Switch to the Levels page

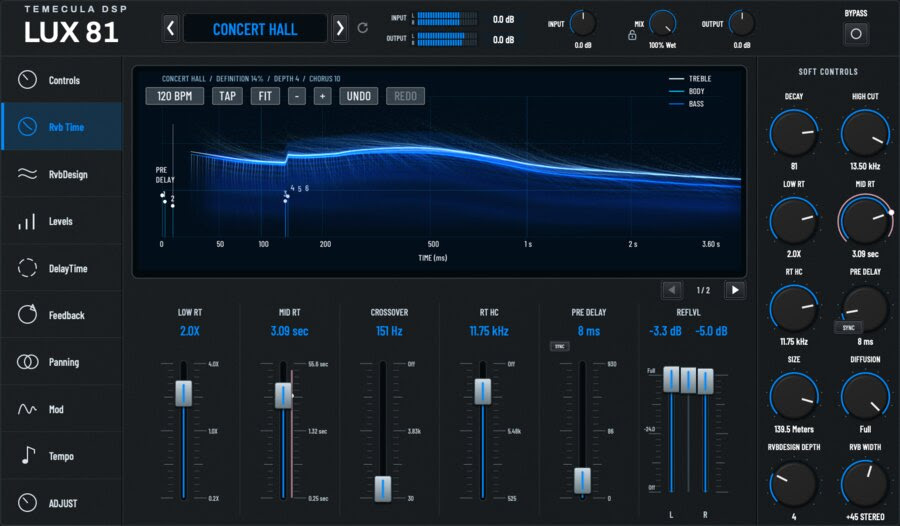[61, 221]
